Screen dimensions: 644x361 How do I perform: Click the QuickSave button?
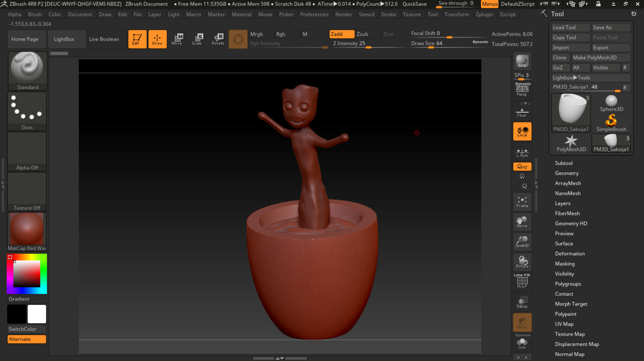(x=415, y=4)
